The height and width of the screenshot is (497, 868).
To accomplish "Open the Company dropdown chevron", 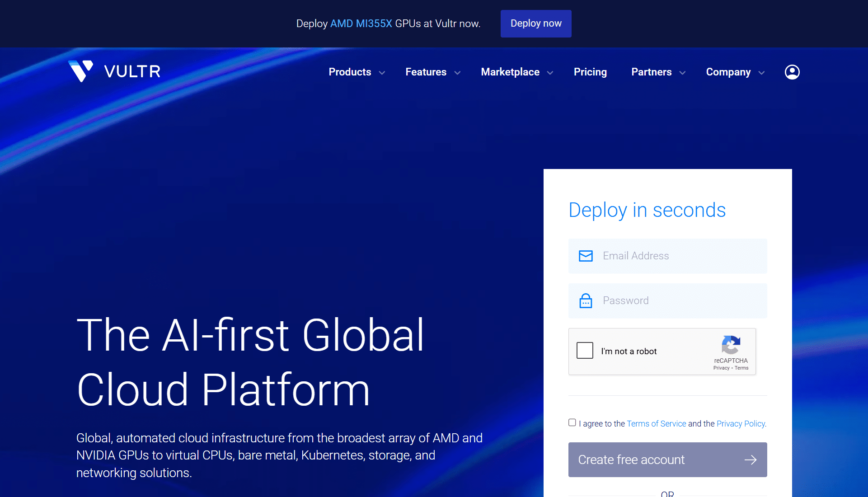I will coord(761,73).
